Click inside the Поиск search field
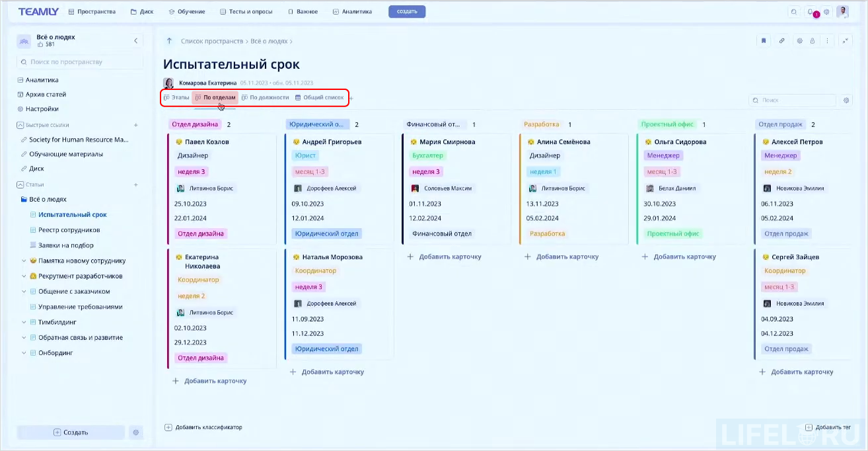The width and height of the screenshot is (868, 451). click(x=792, y=100)
